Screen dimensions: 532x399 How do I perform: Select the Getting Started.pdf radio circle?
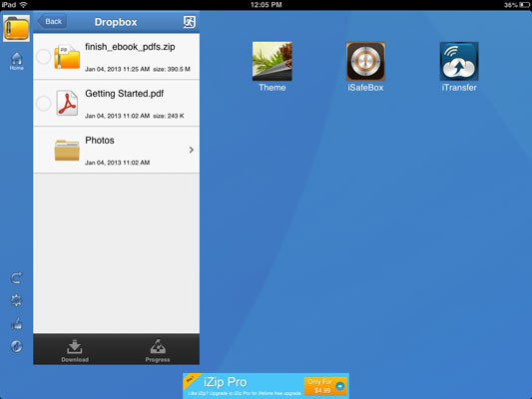click(x=44, y=104)
